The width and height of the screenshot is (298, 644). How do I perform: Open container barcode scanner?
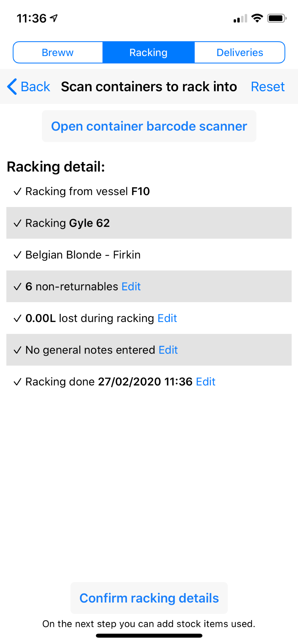[149, 126]
